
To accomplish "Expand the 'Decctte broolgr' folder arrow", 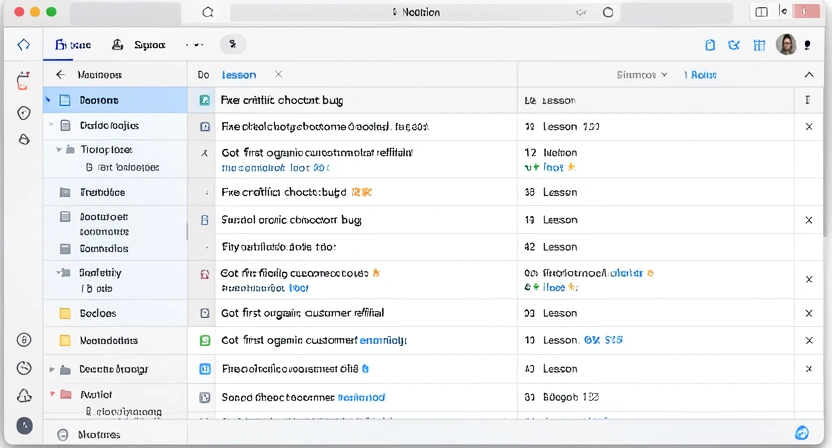I will pyautogui.click(x=51, y=369).
